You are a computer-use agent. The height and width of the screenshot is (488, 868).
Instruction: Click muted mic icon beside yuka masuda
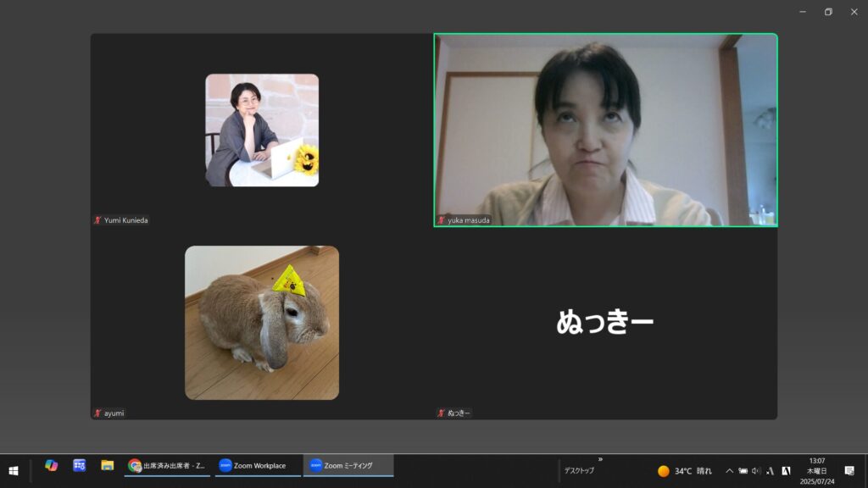[442, 220]
